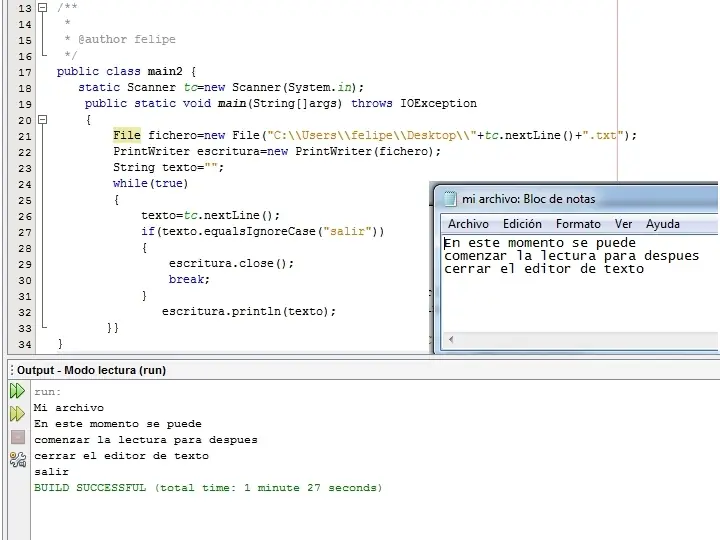Open the Ayuda menu in Bloc de notas
Viewport: 720px width, 540px height.
click(663, 224)
